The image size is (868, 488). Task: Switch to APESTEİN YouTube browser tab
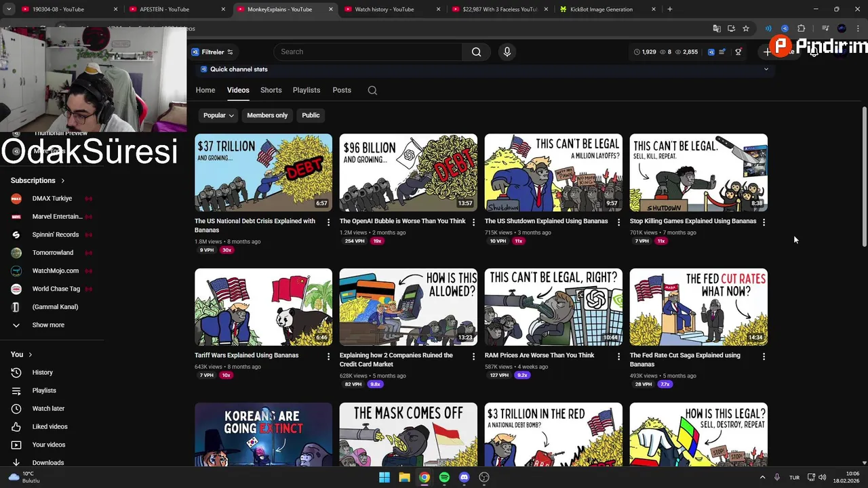click(177, 9)
